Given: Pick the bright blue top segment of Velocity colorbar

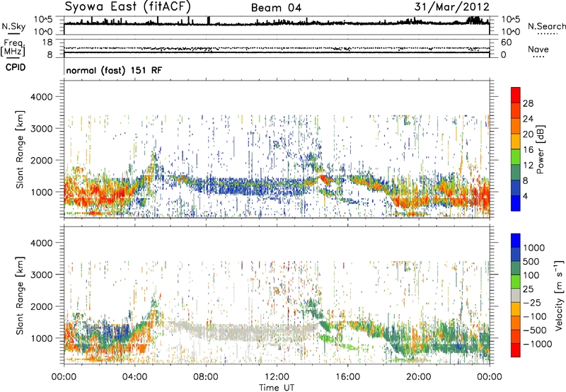Looking at the screenshot, I should (x=516, y=241).
